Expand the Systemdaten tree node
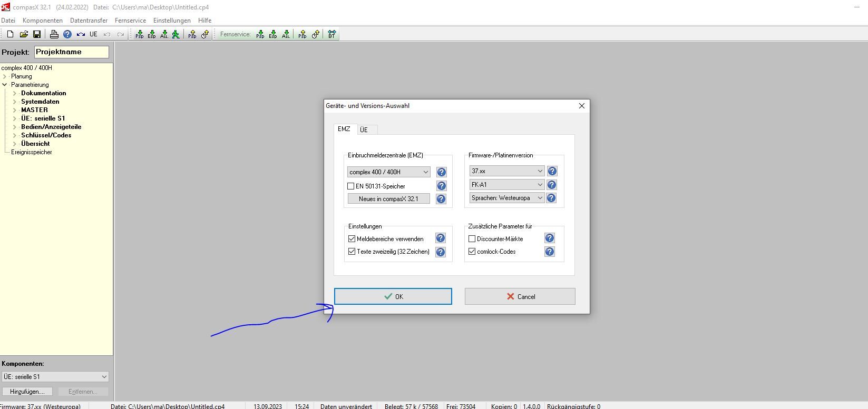 click(15, 102)
